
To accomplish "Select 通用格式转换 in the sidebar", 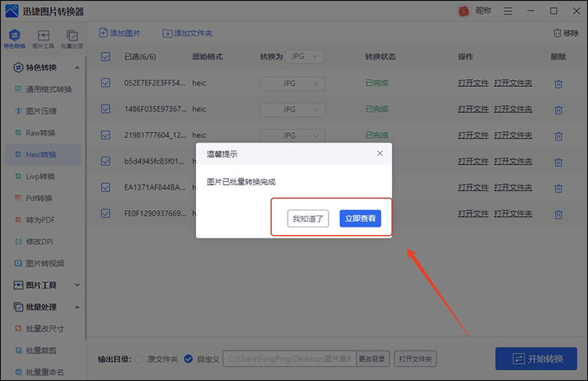I will coord(43,89).
